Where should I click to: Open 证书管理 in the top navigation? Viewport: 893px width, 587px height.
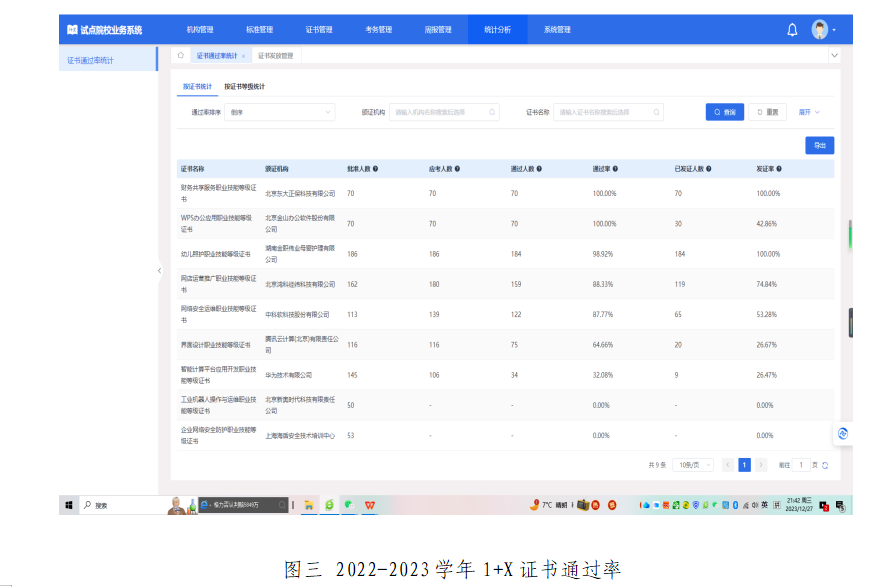[x=319, y=30]
